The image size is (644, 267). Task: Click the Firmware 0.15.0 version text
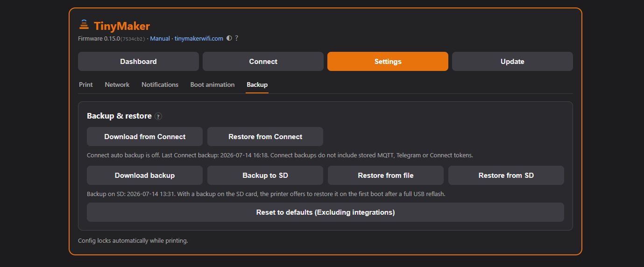99,38
